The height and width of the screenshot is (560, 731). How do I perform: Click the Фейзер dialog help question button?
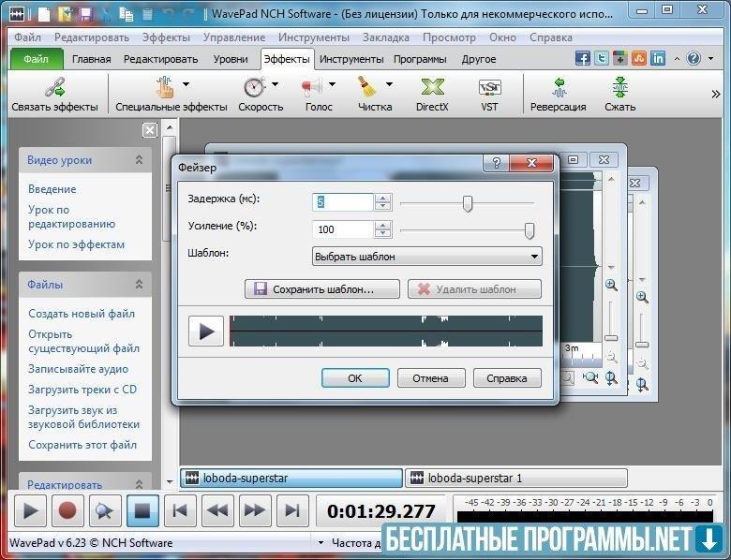tap(497, 163)
